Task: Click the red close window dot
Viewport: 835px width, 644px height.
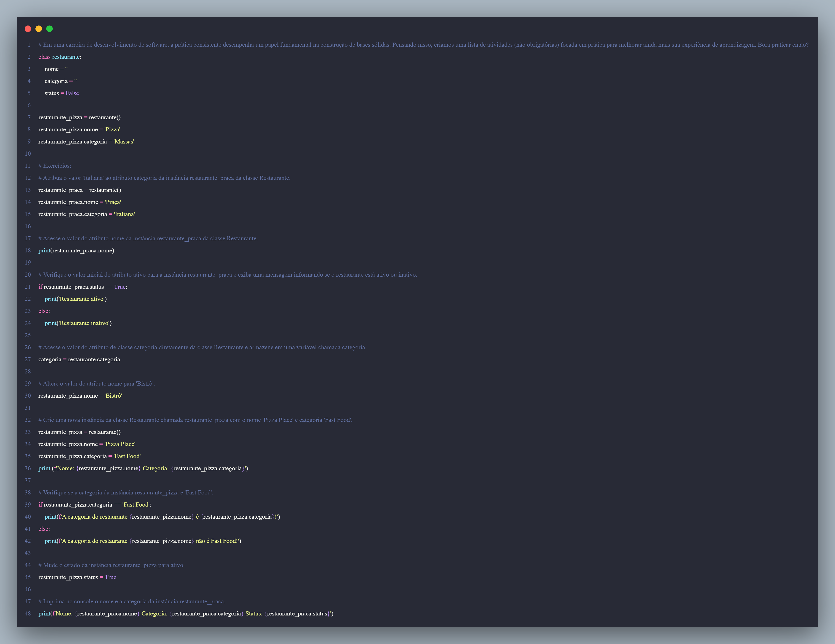Action: (28, 29)
